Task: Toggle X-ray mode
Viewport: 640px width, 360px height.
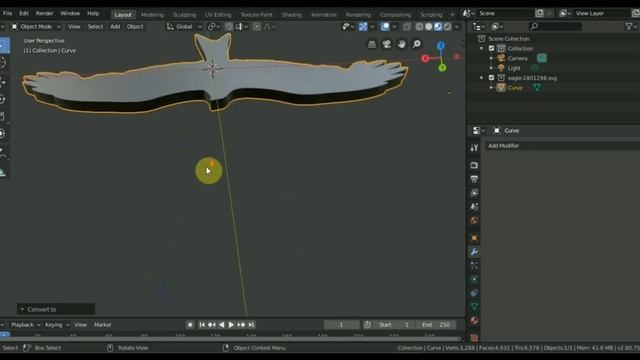Action: (407, 27)
